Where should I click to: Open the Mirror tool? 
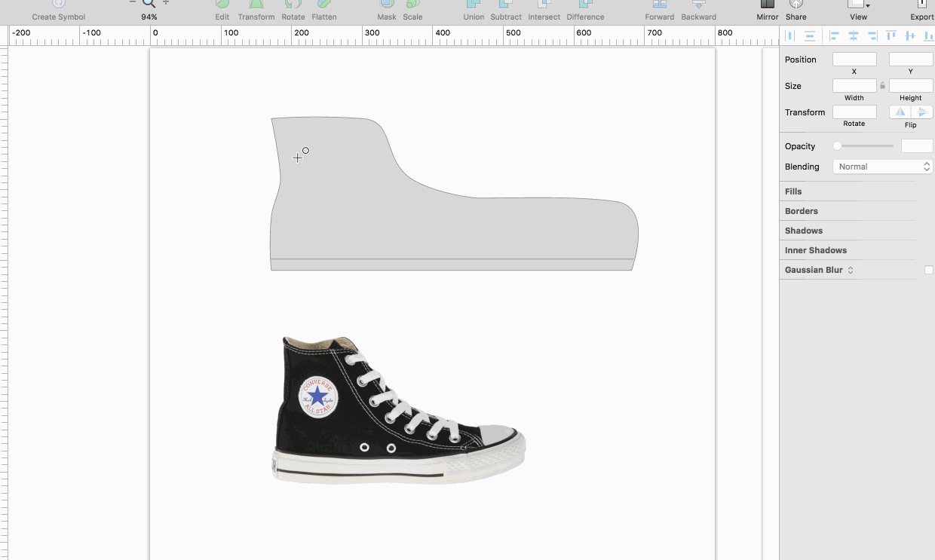(x=768, y=11)
